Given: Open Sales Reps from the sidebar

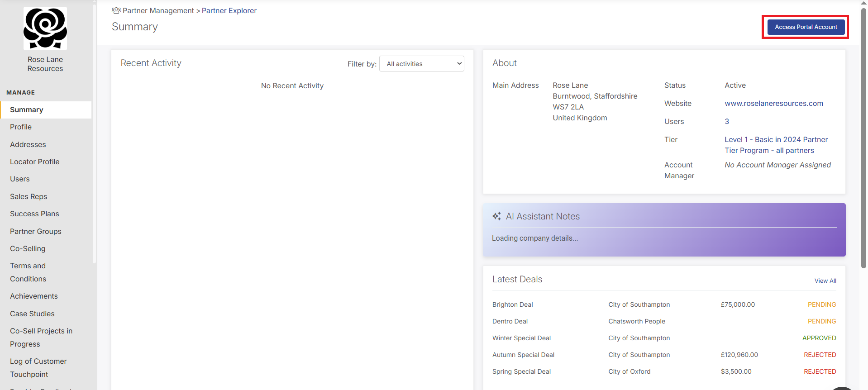Looking at the screenshot, I should coord(29,196).
